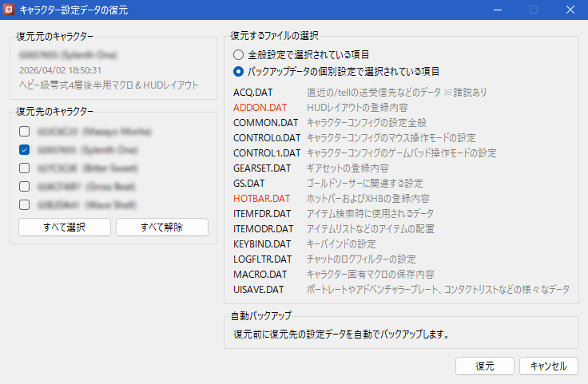
Task: Check the Wave Shell character checkbox
Action: click(25, 204)
